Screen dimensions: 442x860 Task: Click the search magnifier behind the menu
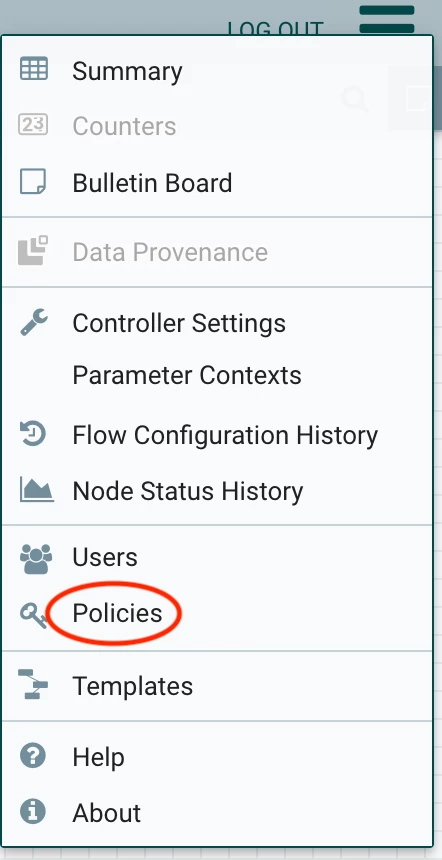pyautogui.click(x=355, y=99)
